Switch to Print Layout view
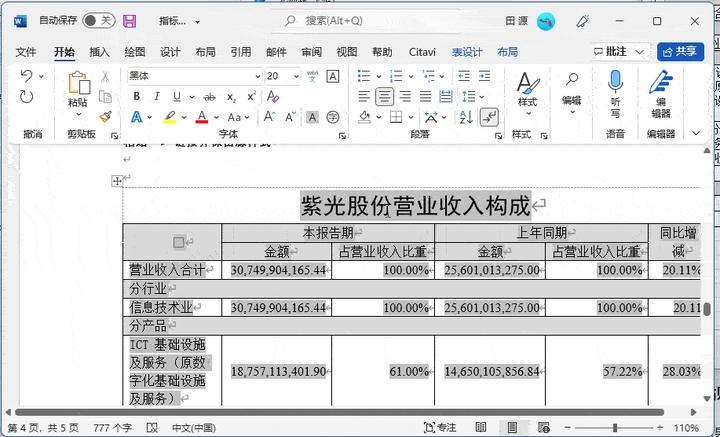Viewport: 720px width, 437px height. pyautogui.click(x=512, y=428)
